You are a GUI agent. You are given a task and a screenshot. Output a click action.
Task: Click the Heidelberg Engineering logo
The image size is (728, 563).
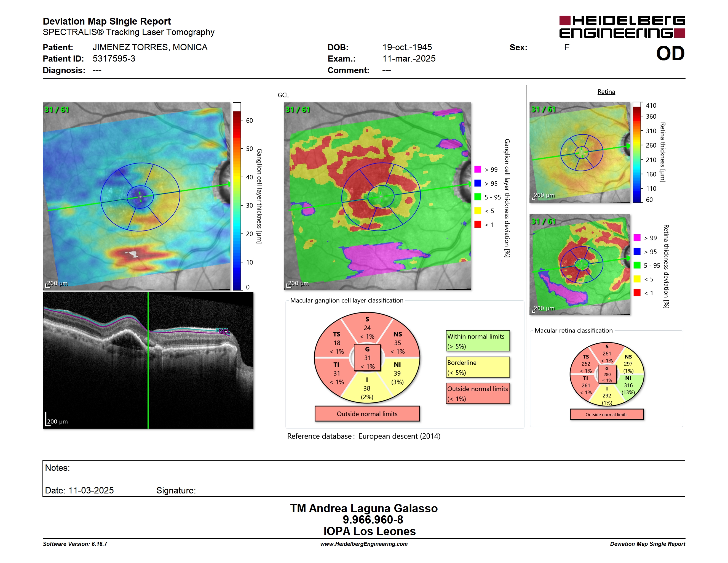coord(622,27)
